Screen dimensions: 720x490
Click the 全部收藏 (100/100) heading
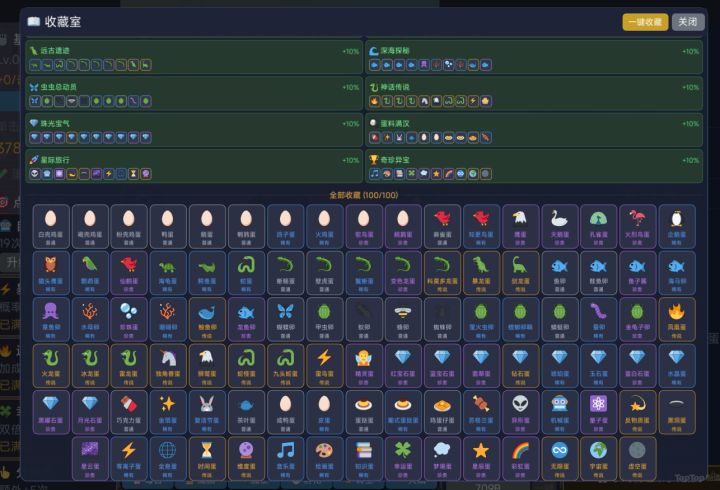coord(364,195)
